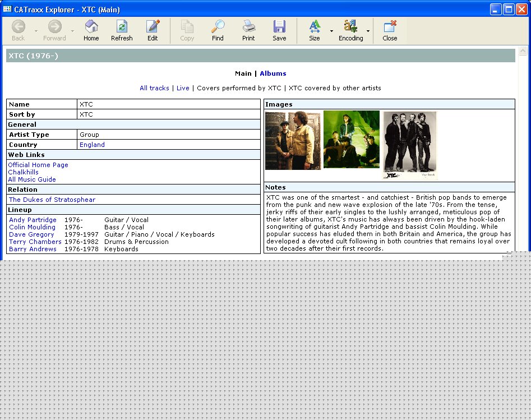Viewport: 531px width, 420px height.
Task: Open Edit for the XTC artist
Action: tap(153, 27)
